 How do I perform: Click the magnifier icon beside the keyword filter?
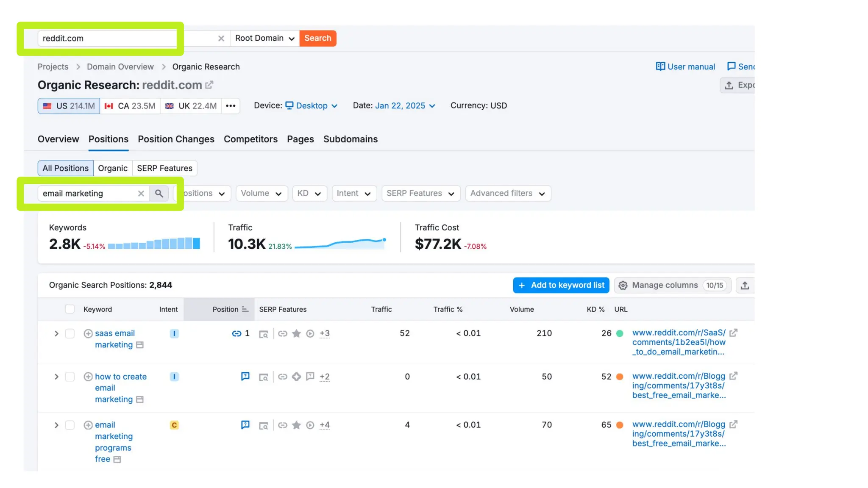point(159,194)
